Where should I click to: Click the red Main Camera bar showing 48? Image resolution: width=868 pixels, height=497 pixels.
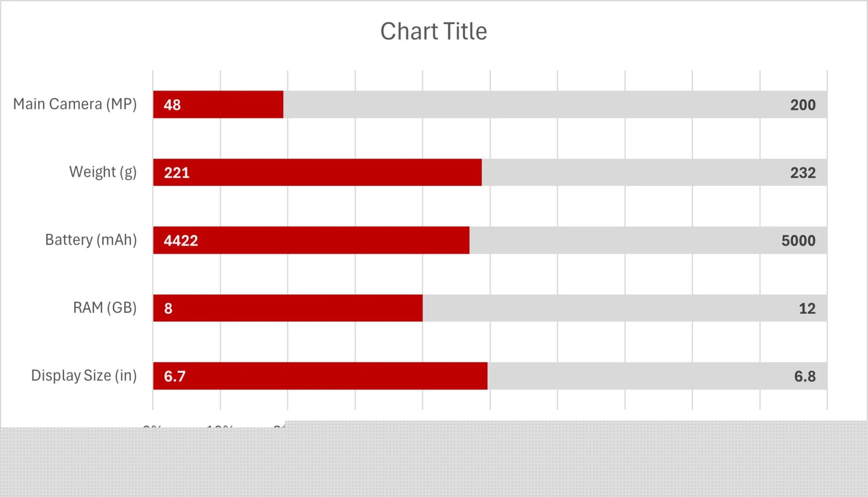218,104
